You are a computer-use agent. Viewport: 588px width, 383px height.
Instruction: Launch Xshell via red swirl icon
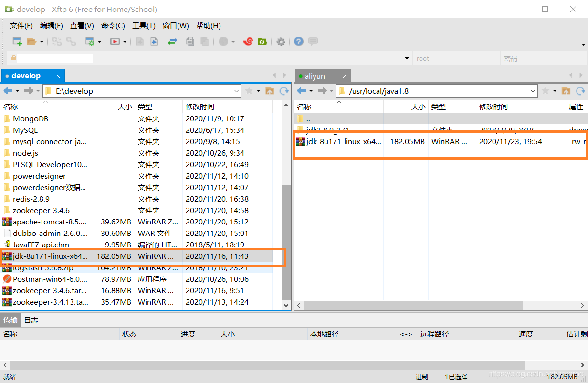(248, 42)
